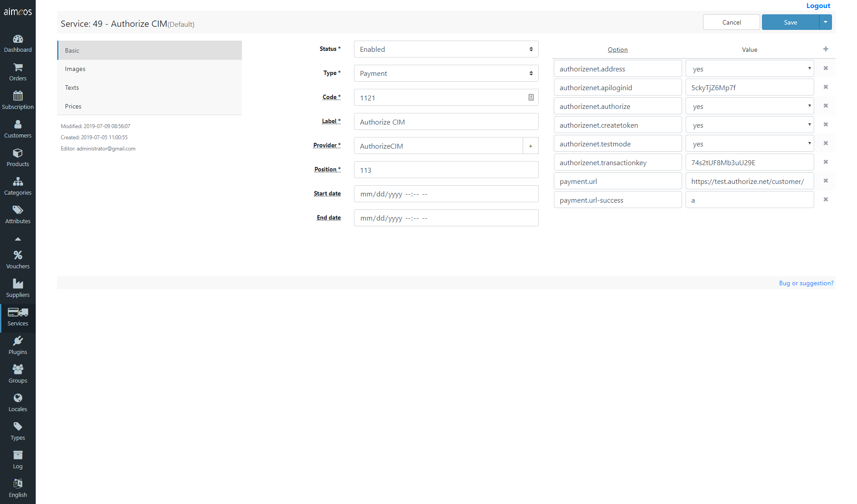Click autofill icon in Code field
This screenshot has height=504, width=857.
point(531,97)
